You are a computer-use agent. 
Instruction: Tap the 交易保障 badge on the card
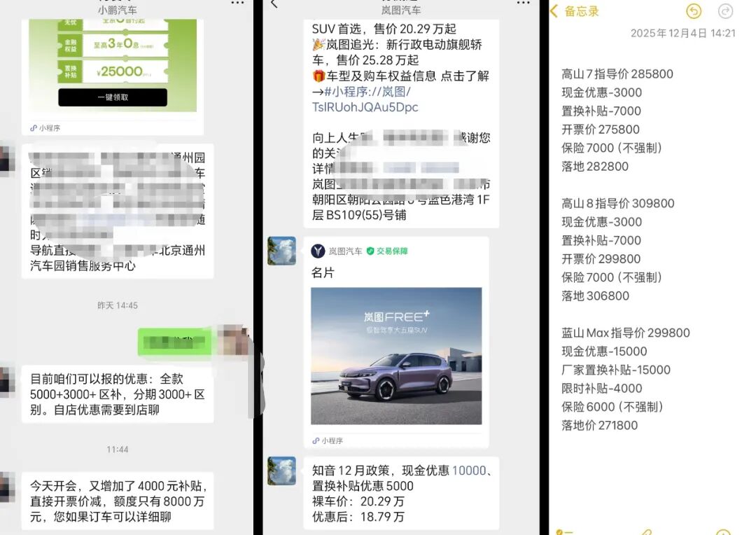(x=387, y=251)
